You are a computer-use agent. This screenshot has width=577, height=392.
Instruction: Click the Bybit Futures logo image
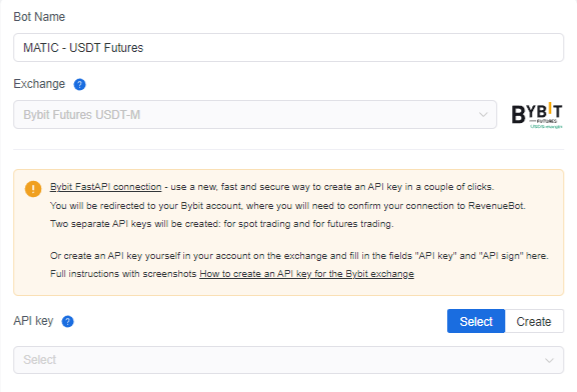point(537,115)
